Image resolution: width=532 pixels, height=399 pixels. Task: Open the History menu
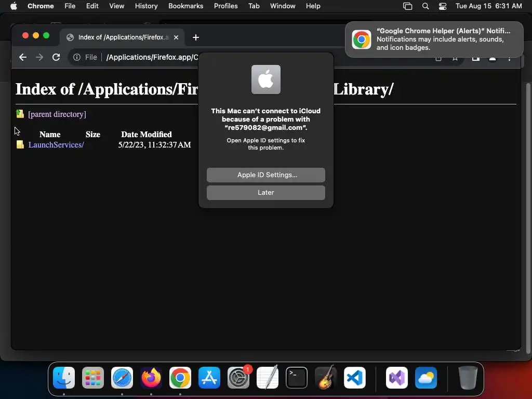(x=146, y=6)
